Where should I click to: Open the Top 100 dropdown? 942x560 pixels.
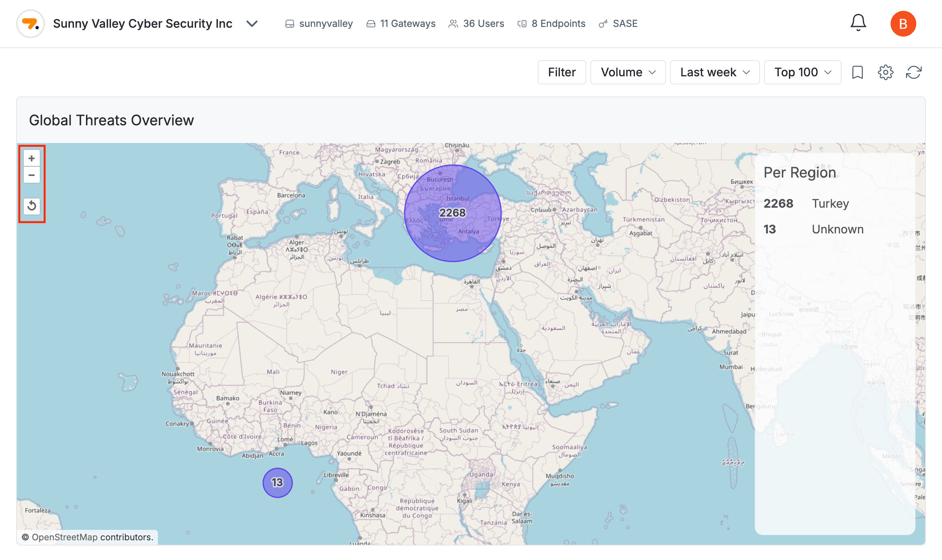coord(802,72)
